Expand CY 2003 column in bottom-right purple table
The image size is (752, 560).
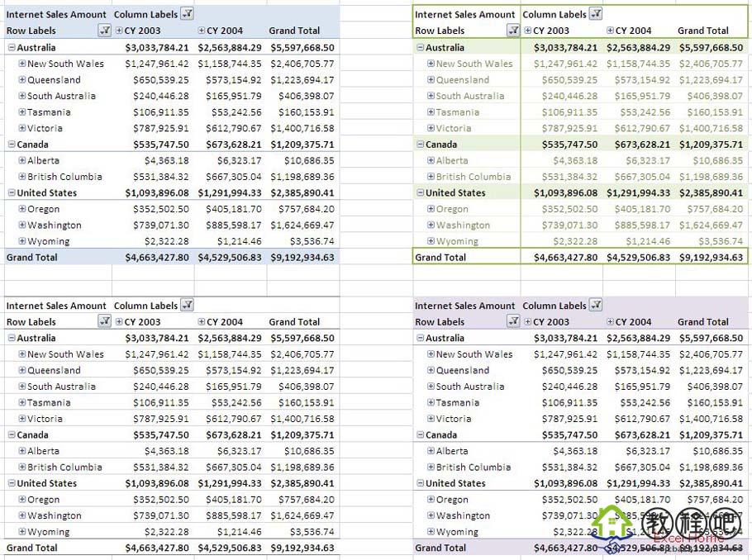(527, 322)
